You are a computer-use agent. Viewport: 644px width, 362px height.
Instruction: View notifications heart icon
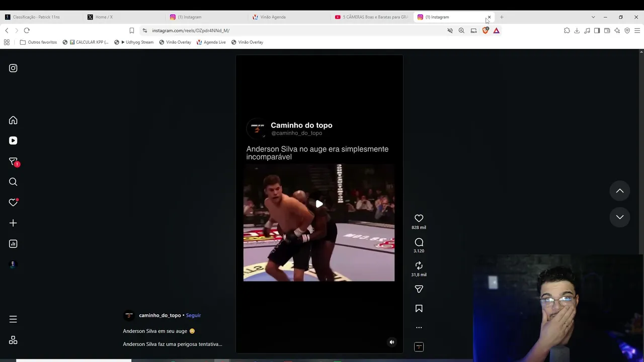click(x=13, y=202)
